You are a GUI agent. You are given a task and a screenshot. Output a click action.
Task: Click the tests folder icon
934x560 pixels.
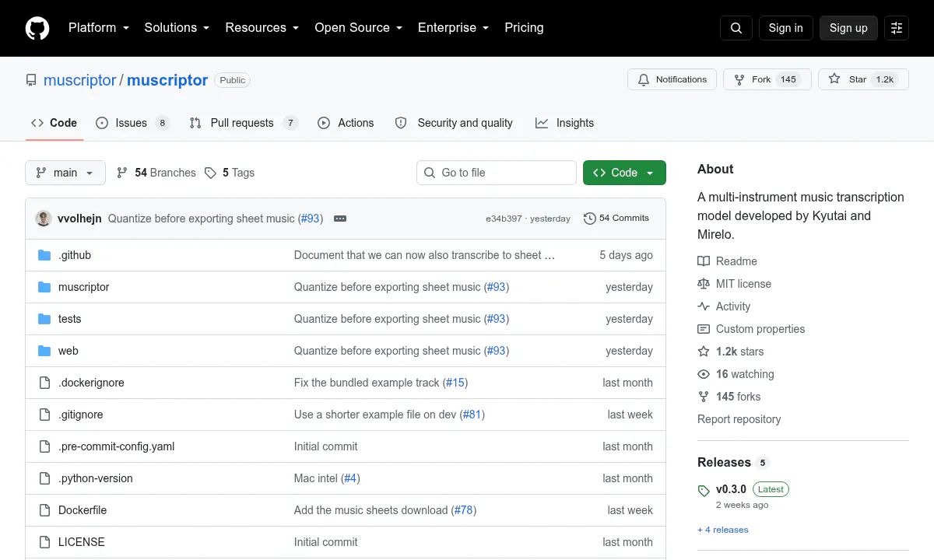(44, 319)
